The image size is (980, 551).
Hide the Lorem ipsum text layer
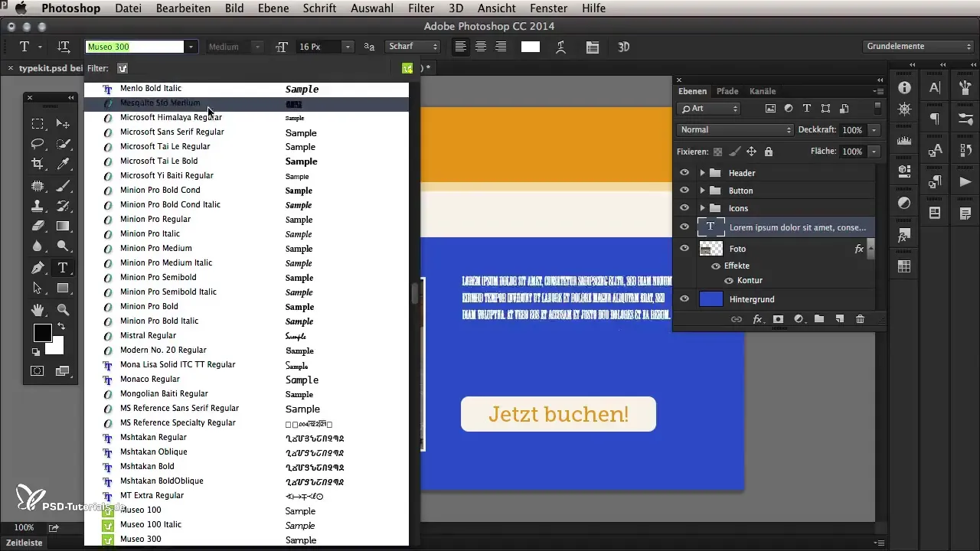click(x=684, y=227)
